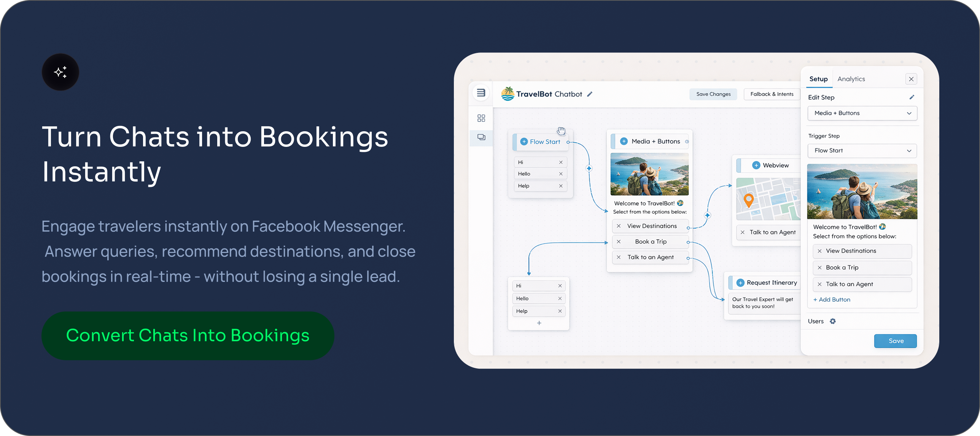Open the hamburger menu in the chatbot sidebar
980x436 pixels.
pyautogui.click(x=481, y=93)
